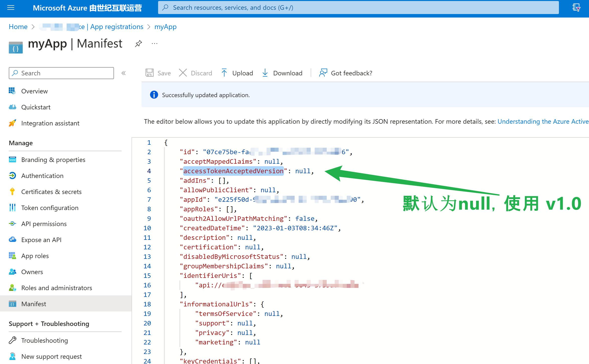The height and width of the screenshot is (364, 589).
Task: Pin the myApp Manifest blade
Action: point(138,44)
